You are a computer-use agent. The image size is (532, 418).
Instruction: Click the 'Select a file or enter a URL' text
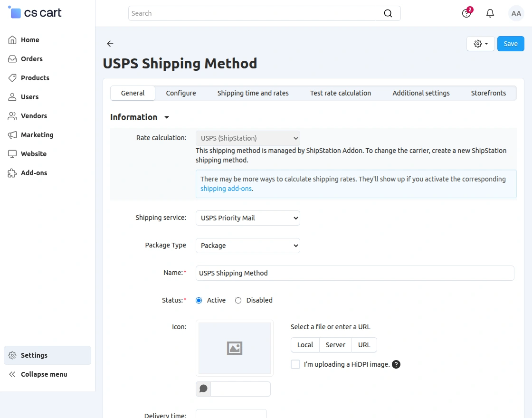[331, 327]
